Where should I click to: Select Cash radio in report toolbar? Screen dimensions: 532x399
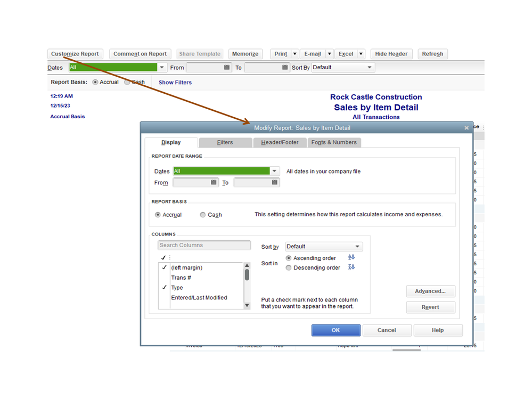pyautogui.click(x=127, y=82)
